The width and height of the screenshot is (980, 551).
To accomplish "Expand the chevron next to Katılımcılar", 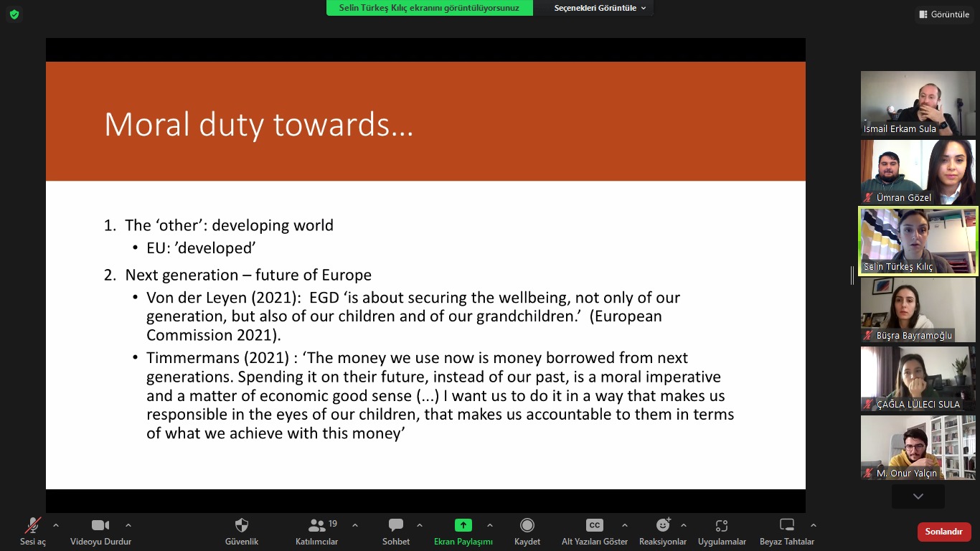I will [355, 525].
